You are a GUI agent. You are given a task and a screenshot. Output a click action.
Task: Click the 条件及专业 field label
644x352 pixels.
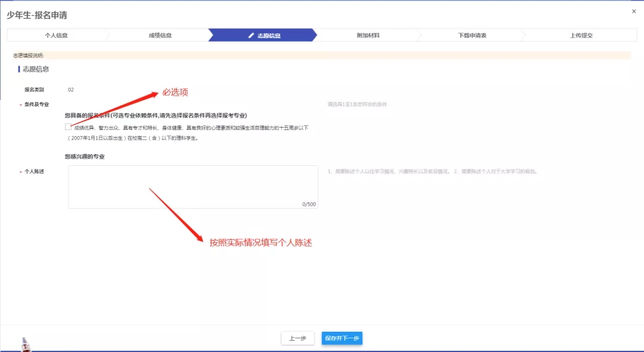[x=37, y=104]
